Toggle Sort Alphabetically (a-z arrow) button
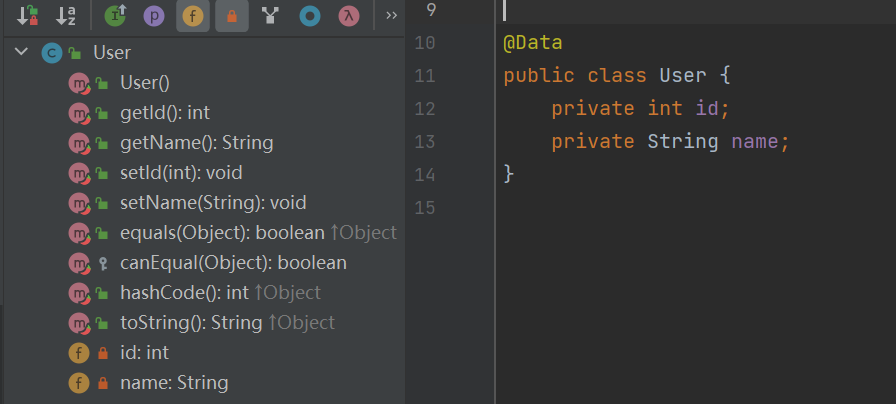The image size is (896, 404). [66, 15]
